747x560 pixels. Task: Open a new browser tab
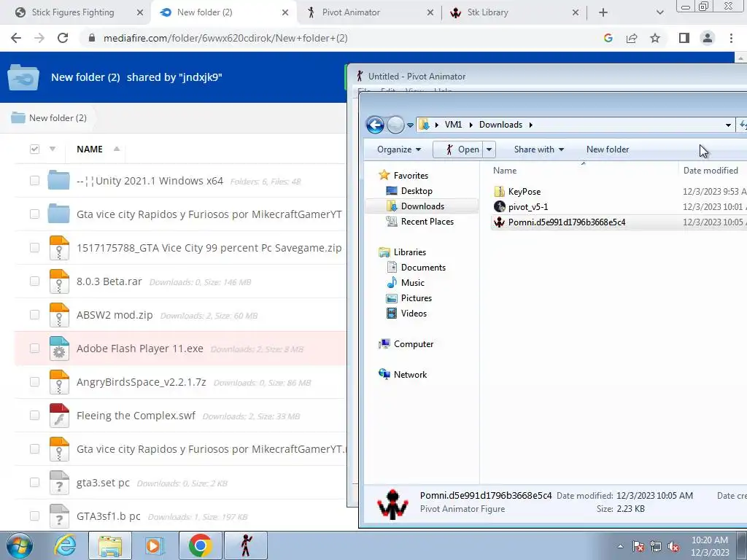pyautogui.click(x=603, y=12)
